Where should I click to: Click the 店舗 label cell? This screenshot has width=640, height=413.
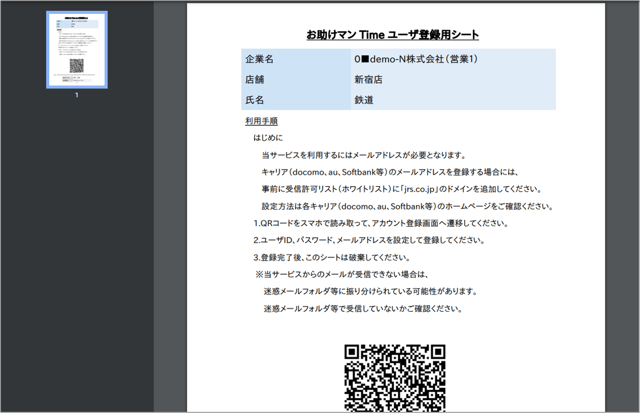[296, 80]
